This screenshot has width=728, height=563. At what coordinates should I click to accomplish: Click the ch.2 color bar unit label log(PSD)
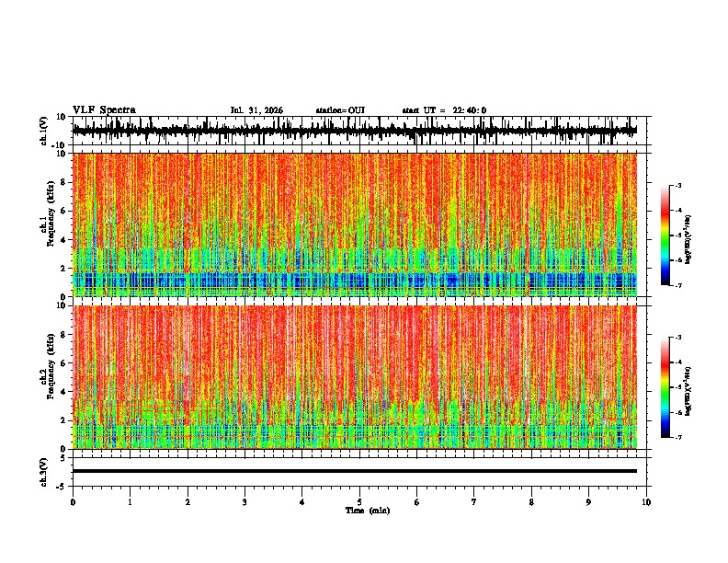tap(688, 391)
